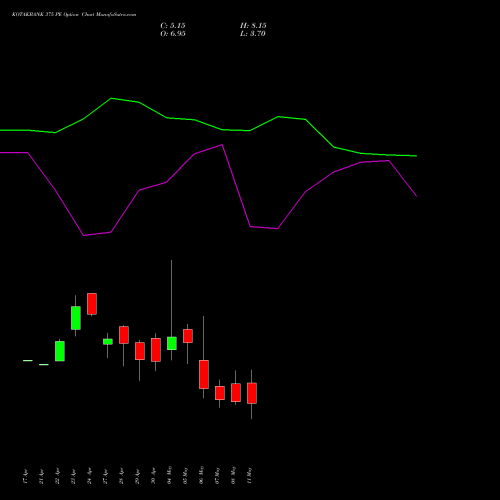The image size is (500, 500).
Task: Click the red candlestick for 05 May
Action: coord(188,336)
